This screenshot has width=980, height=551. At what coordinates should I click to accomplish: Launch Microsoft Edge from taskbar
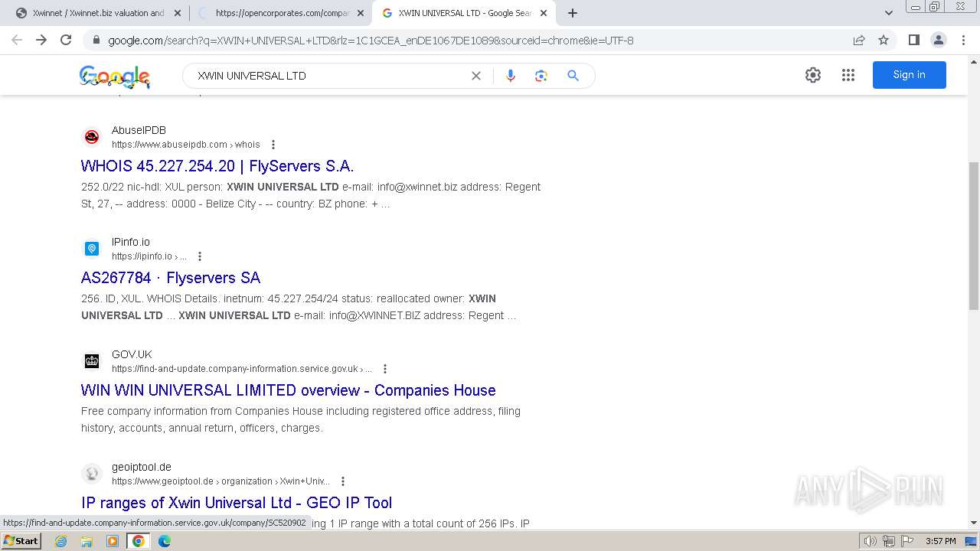164,541
